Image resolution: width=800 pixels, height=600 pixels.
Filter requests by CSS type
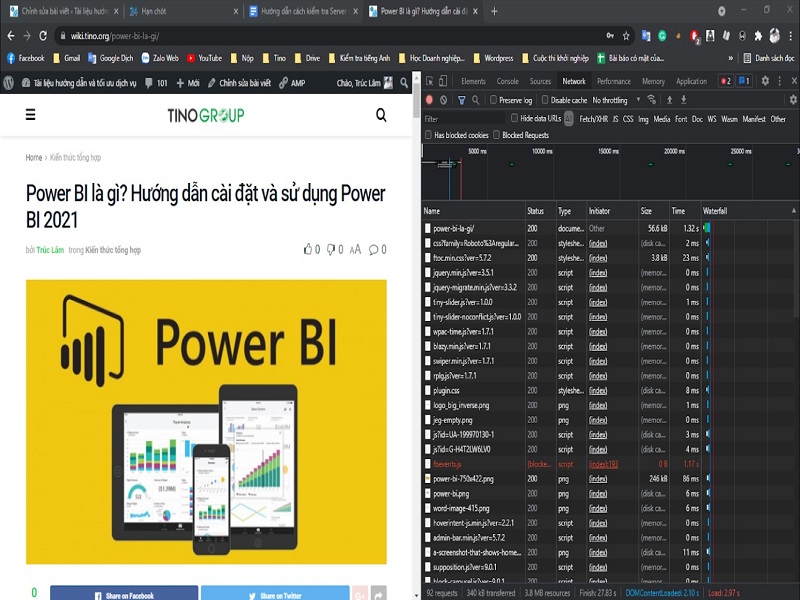(628, 119)
